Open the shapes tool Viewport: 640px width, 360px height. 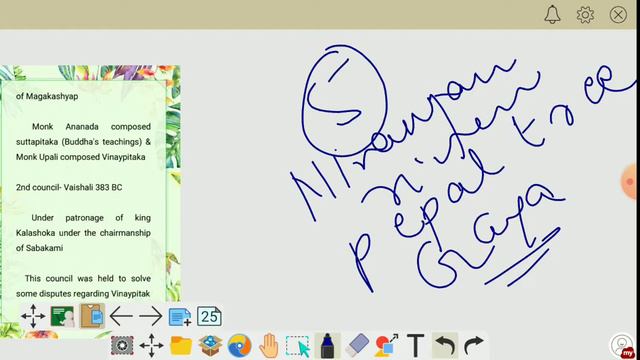[386, 345]
